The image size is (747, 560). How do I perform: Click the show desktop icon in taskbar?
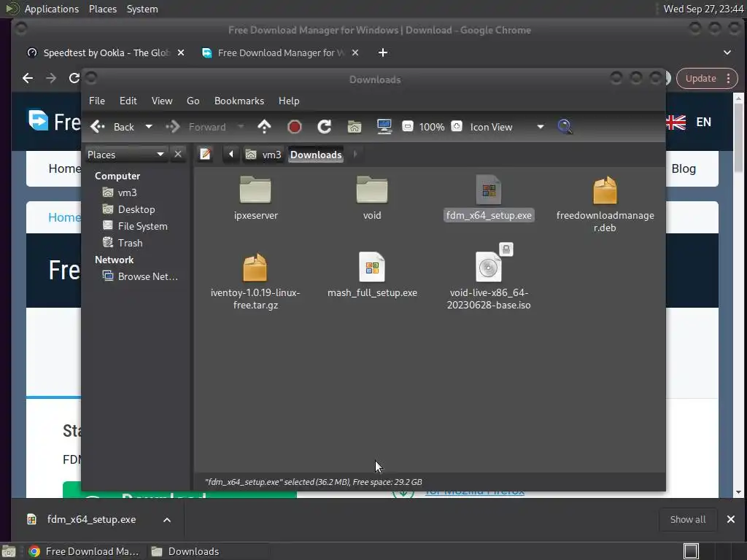point(9,551)
